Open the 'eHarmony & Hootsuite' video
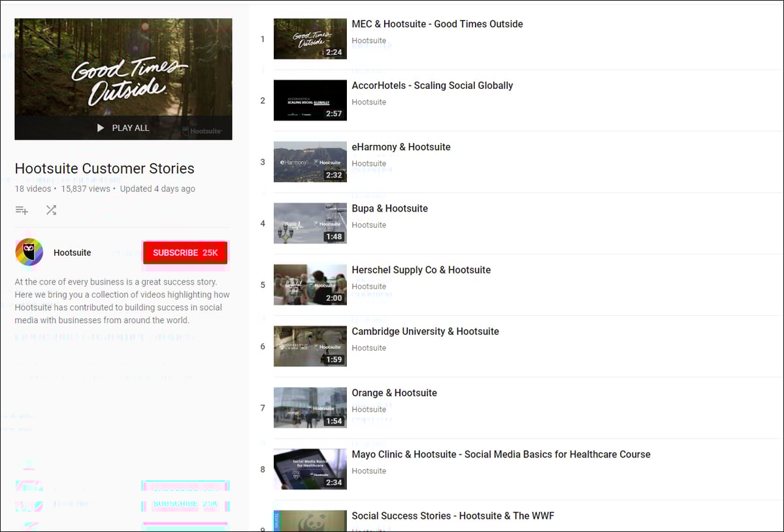 pos(401,147)
